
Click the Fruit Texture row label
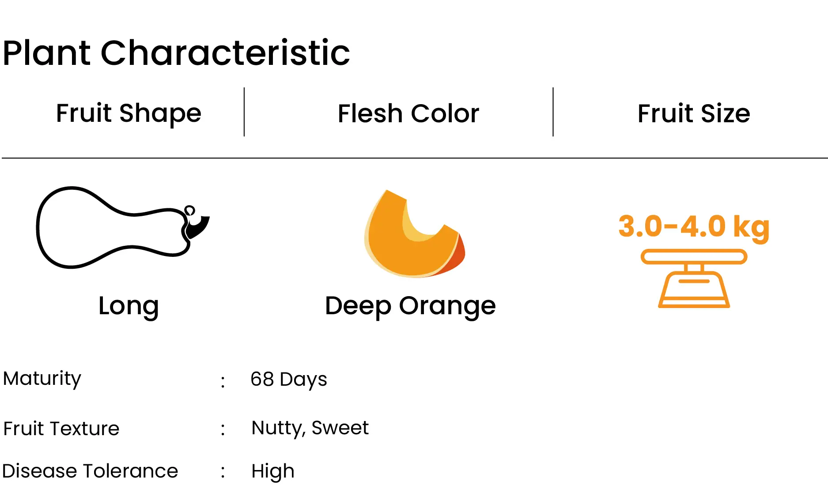point(61,429)
